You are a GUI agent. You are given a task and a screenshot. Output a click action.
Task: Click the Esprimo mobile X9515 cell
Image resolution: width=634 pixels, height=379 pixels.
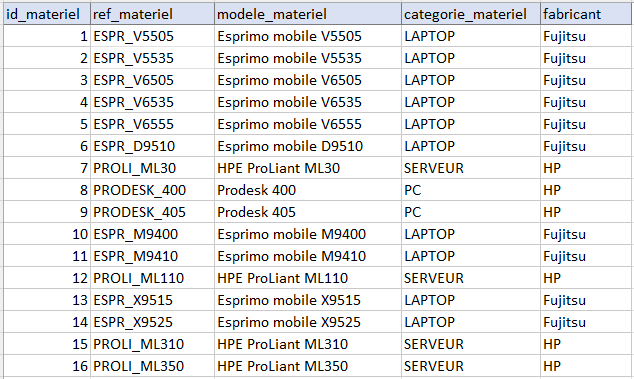pyautogui.click(x=308, y=300)
